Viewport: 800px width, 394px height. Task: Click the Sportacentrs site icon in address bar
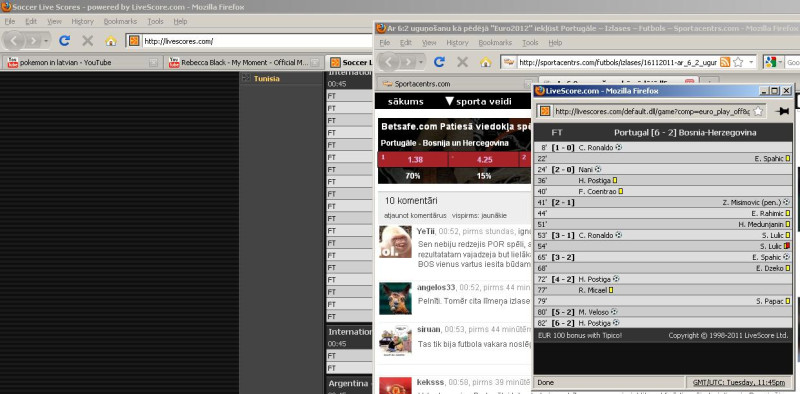(509, 62)
